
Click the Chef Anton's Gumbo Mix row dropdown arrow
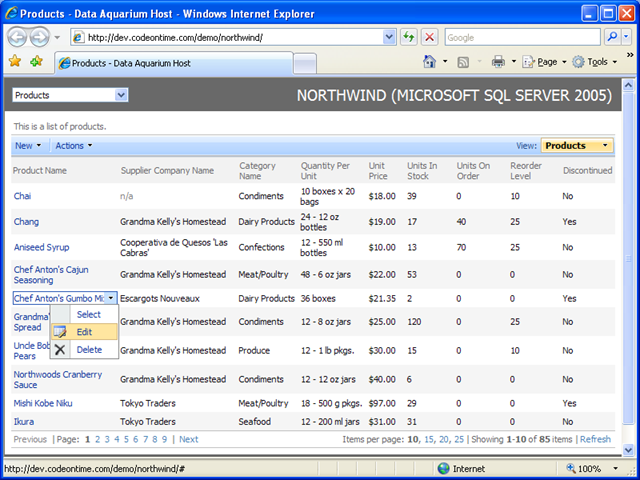(x=111, y=298)
